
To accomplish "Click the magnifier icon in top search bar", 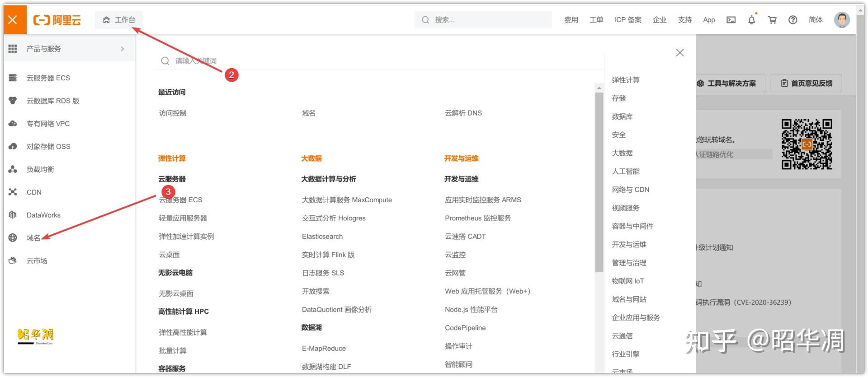I will pyautogui.click(x=425, y=20).
